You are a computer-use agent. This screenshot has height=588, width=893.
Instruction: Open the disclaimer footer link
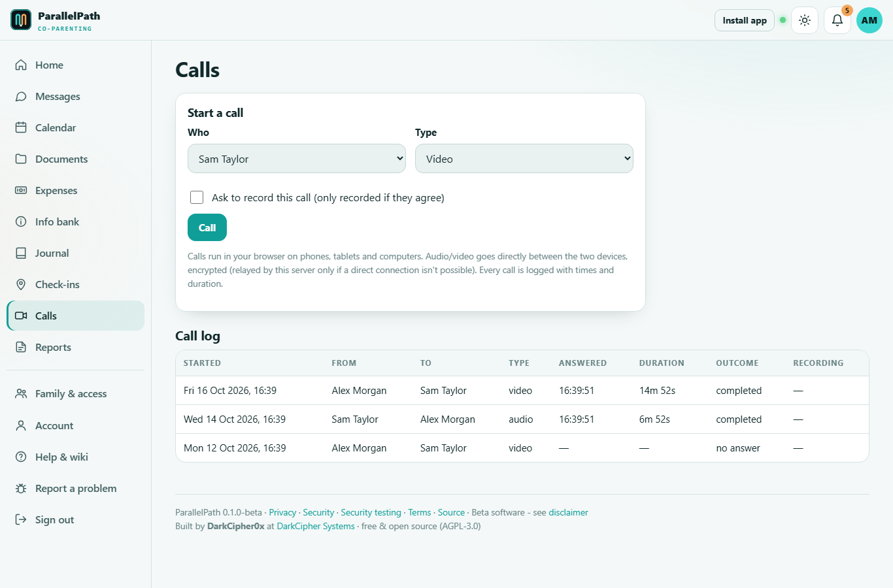569,512
